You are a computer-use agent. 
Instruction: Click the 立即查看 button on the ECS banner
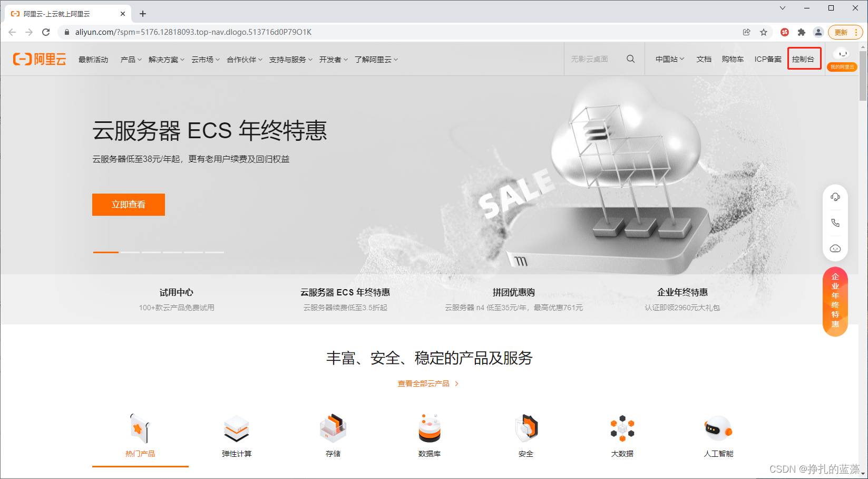coord(128,205)
